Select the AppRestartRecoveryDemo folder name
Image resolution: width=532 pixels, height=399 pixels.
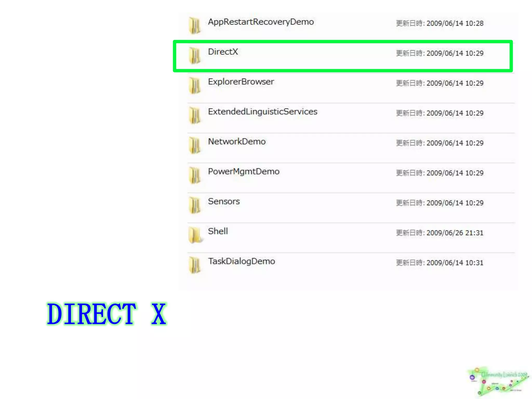[x=261, y=22]
